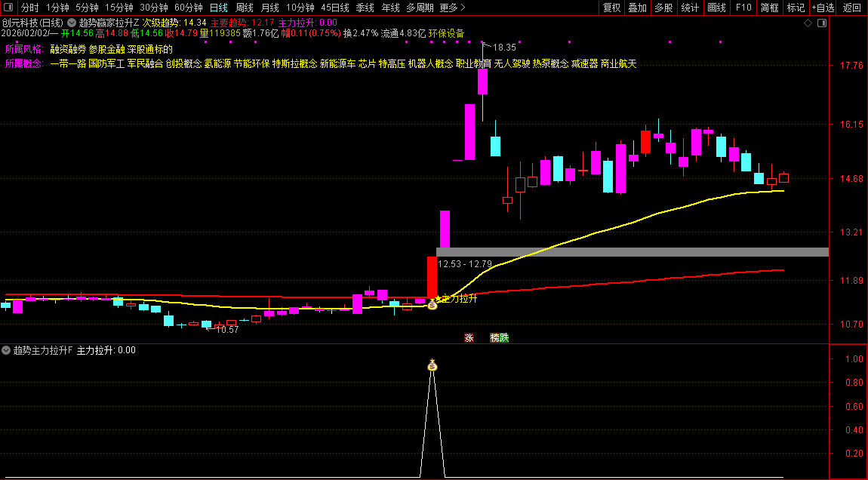The image size is (868, 480).
Task: Toggle the side panel icon at chart top-right
Action: [822, 23]
